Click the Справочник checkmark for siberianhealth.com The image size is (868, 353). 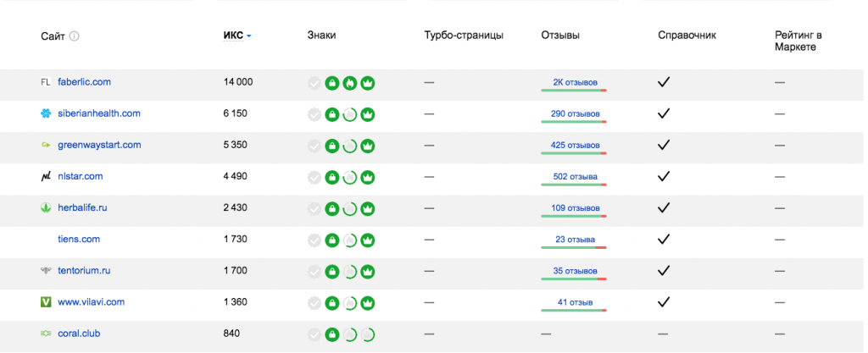664,113
